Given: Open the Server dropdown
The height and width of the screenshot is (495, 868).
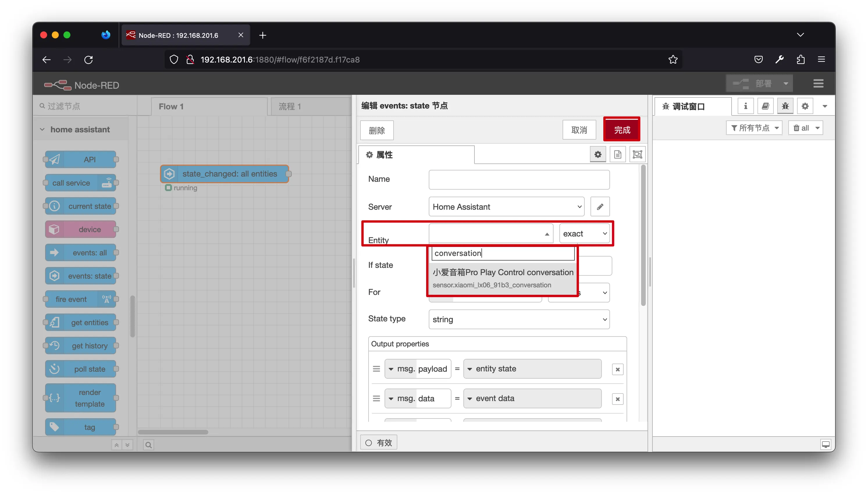Looking at the screenshot, I should pyautogui.click(x=507, y=207).
